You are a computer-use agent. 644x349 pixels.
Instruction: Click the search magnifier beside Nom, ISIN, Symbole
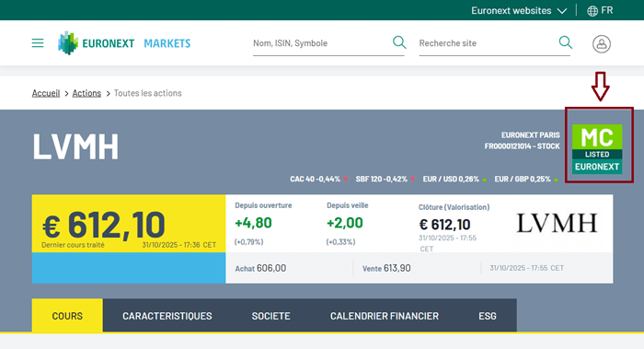pyautogui.click(x=399, y=42)
